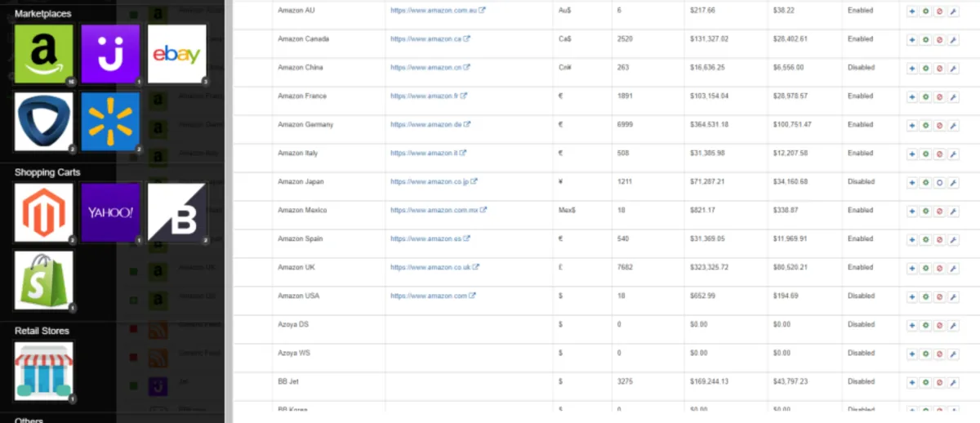This screenshot has width=980, height=423.
Task: Open the Walmart marketplace tile
Action: pyautogui.click(x=110, y=122)
